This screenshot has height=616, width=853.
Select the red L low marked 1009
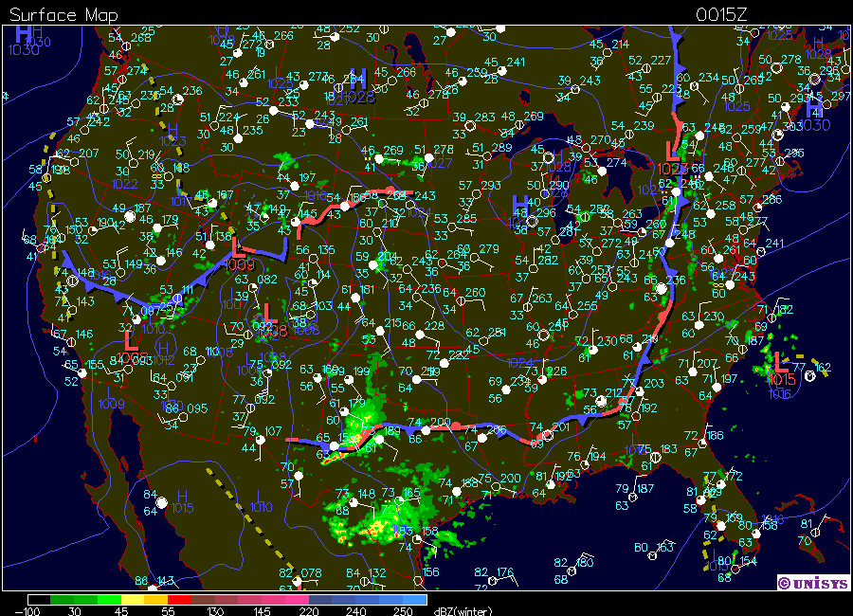click(241, 246)
